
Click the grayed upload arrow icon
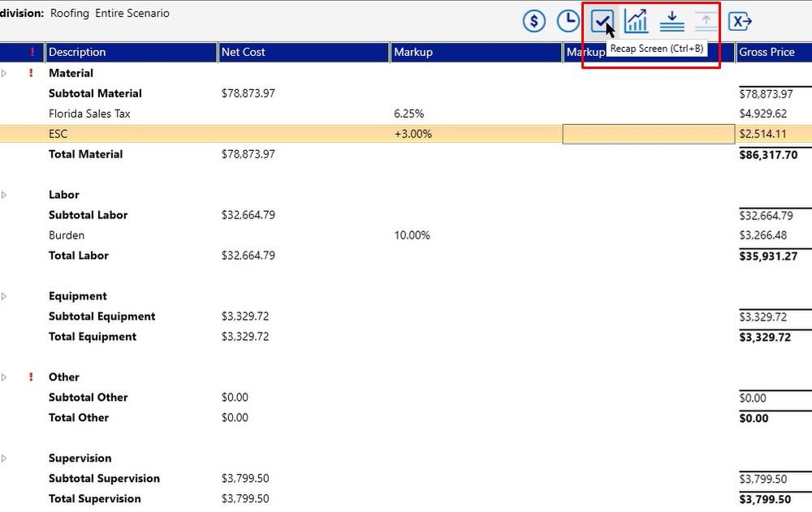pyautogui.click(x=706, y=22)
